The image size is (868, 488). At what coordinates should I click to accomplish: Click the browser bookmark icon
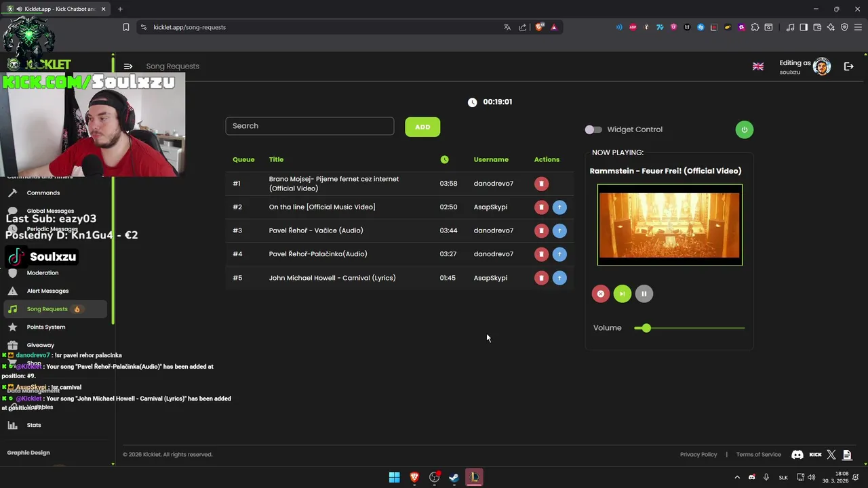[x=126, y=27]
